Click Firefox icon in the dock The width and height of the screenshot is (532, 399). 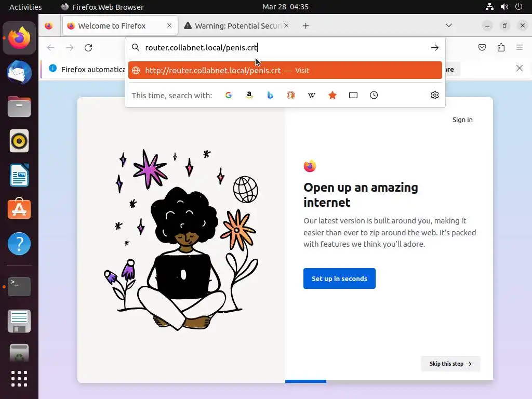(x=19, y=38)
